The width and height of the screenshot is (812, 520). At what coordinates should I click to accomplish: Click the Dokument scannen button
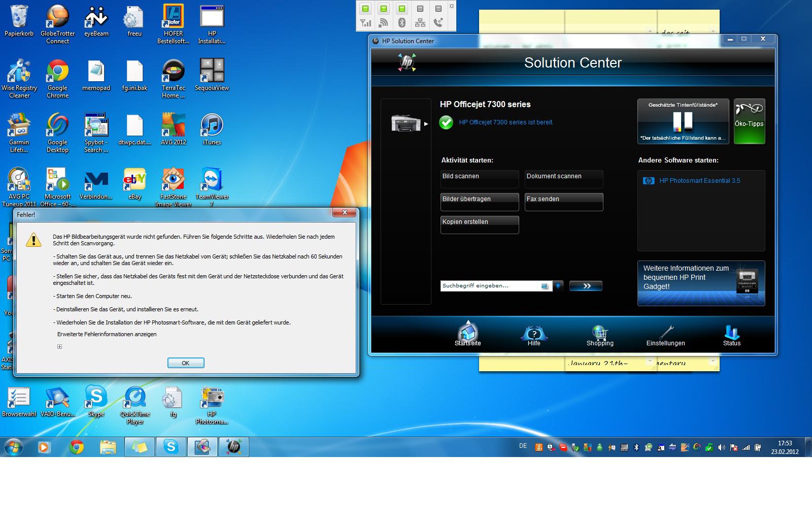click(564, 179)
